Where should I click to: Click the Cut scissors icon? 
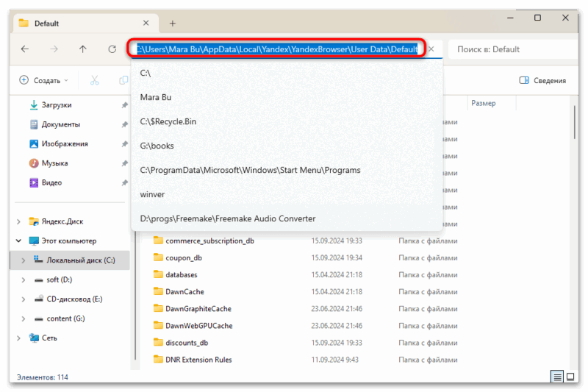95,80
